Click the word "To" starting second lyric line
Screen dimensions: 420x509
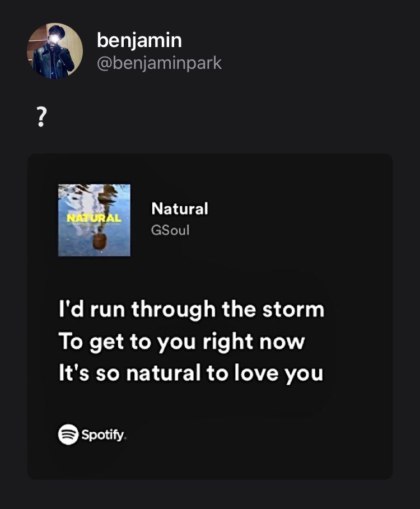[x=71, y=341]
